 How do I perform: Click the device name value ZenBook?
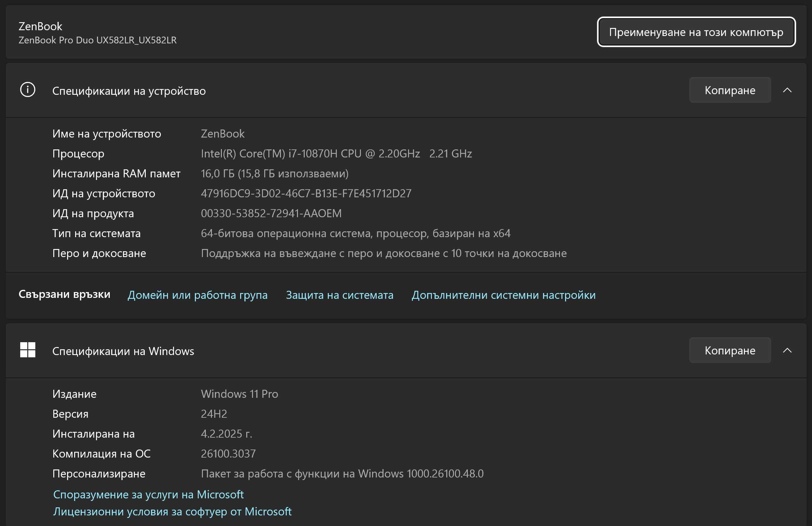tap(223, 134)
